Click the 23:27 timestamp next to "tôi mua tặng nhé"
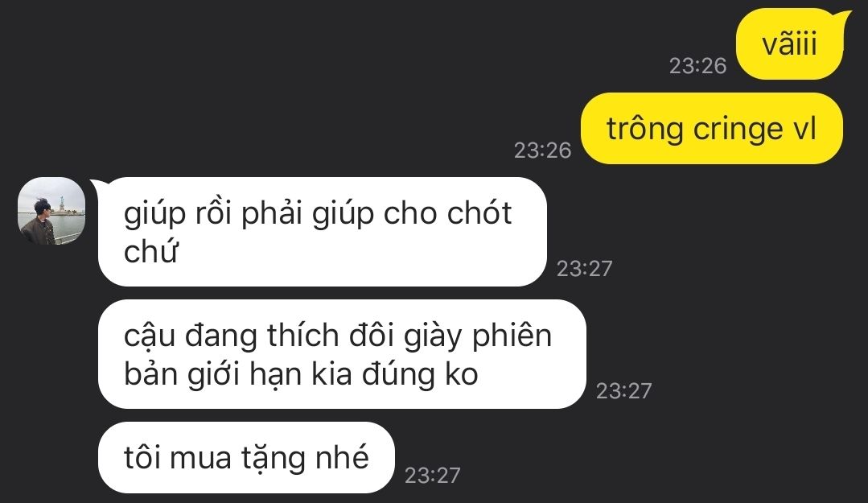The height and width of the screenshot is (503, 868). 432,476
